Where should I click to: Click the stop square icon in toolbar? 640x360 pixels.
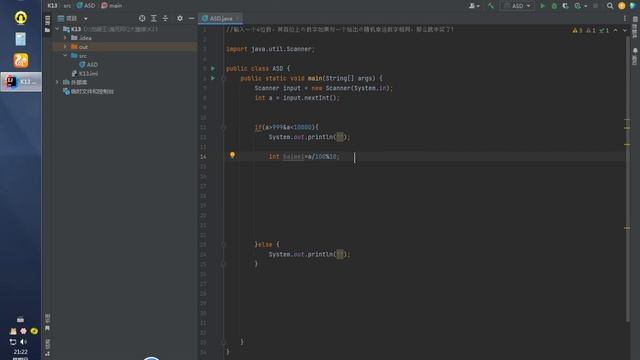(x=596, y=6)
